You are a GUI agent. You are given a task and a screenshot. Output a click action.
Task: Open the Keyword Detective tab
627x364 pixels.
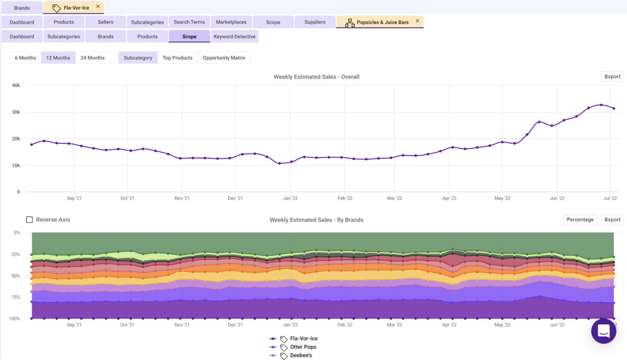tap(234, 36)
